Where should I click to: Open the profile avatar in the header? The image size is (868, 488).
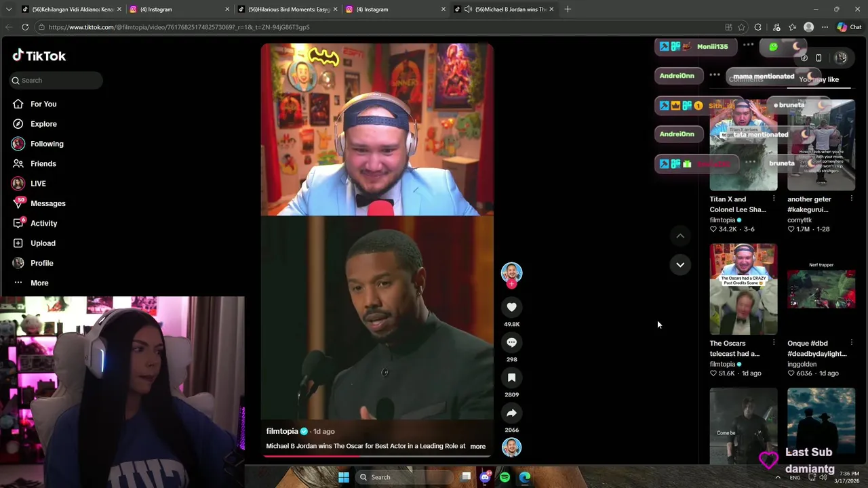click(x=841, y=58)
